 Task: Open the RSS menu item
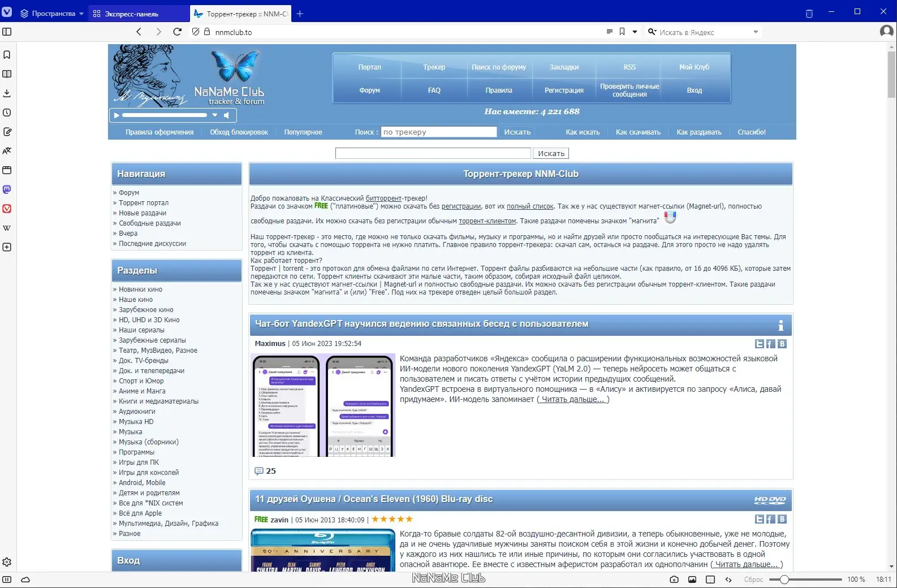(x=629, y=67)
